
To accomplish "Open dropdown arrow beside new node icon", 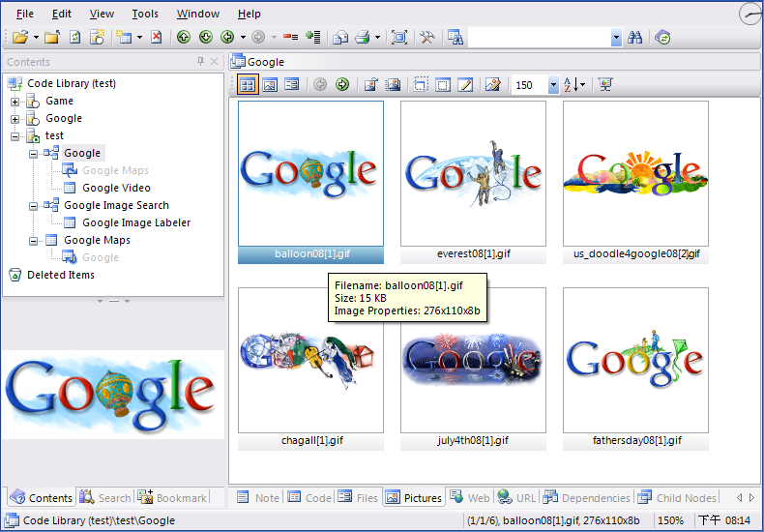I will coord(139,37).
